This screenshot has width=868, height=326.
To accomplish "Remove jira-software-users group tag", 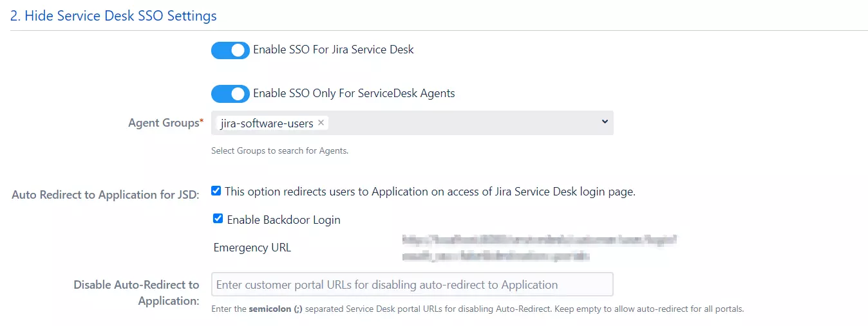I will [321, 122].
